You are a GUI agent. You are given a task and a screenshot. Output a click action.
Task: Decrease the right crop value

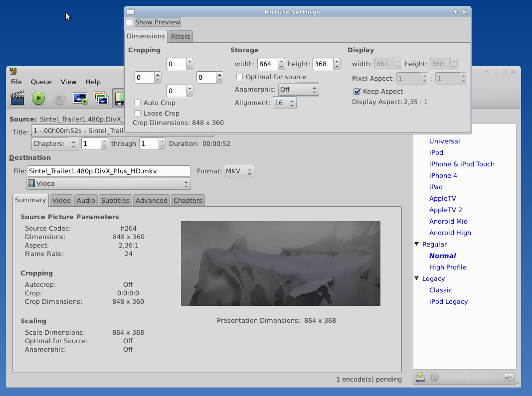[x=219, y=80]
